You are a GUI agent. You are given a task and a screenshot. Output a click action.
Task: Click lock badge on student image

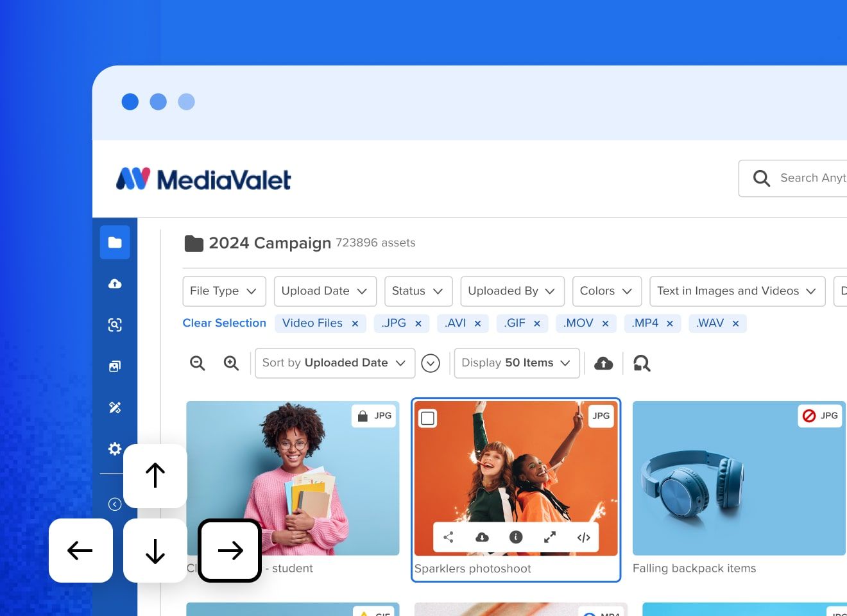click(363, 416)
